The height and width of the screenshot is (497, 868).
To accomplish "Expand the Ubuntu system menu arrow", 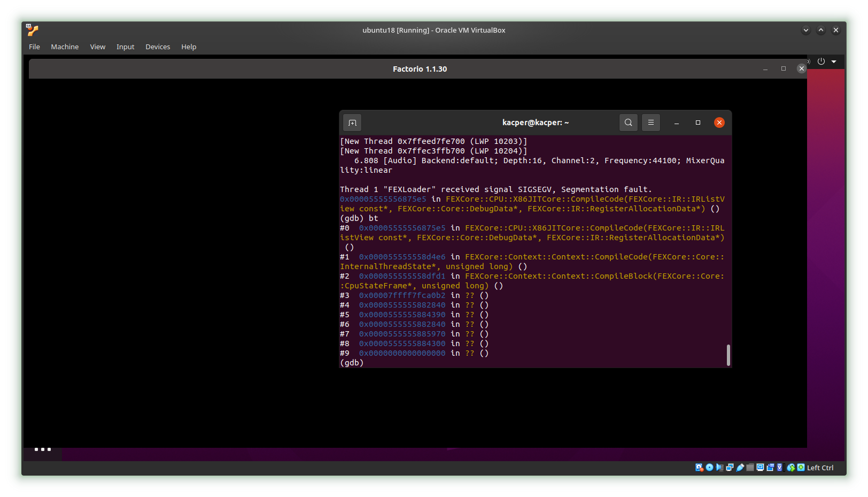I will tap(834, 62).
